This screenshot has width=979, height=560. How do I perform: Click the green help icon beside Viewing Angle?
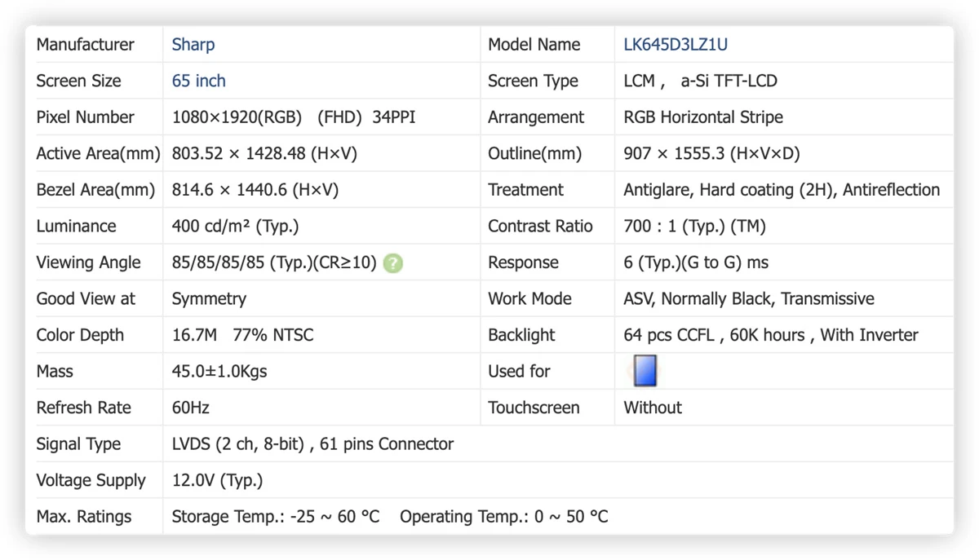point(393,263)
